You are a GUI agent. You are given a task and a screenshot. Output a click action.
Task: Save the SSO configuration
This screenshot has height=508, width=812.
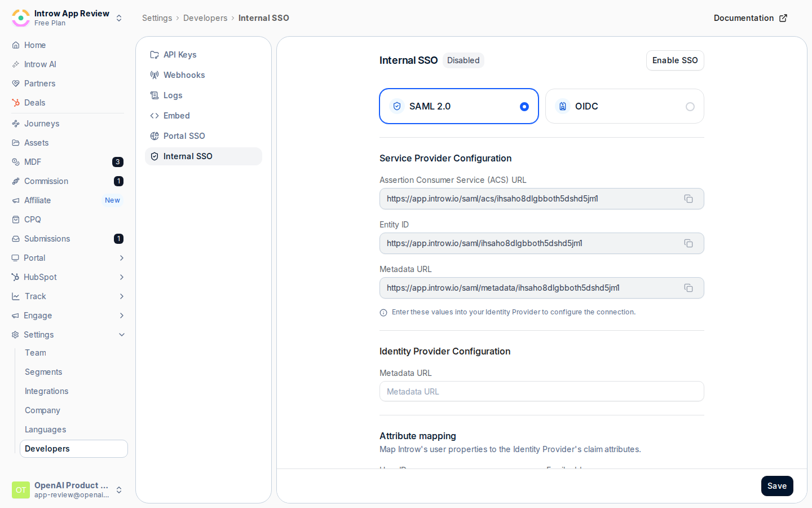(x=777, y=486)
